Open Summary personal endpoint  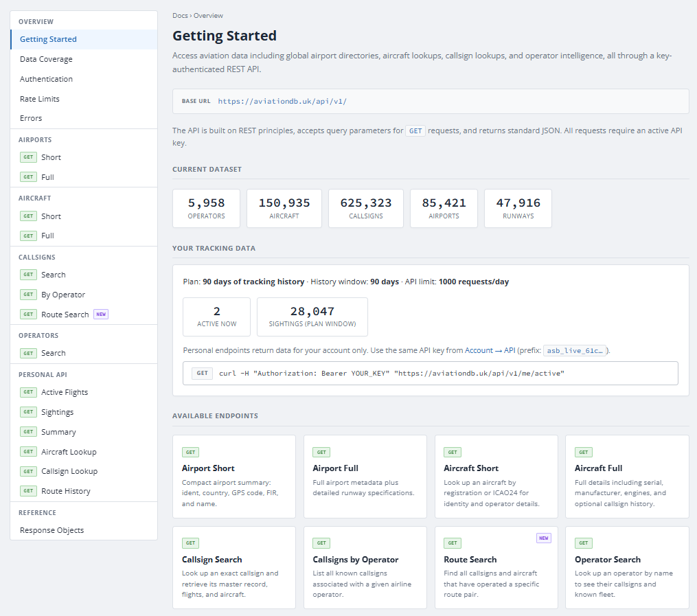(x=84, y=432)
